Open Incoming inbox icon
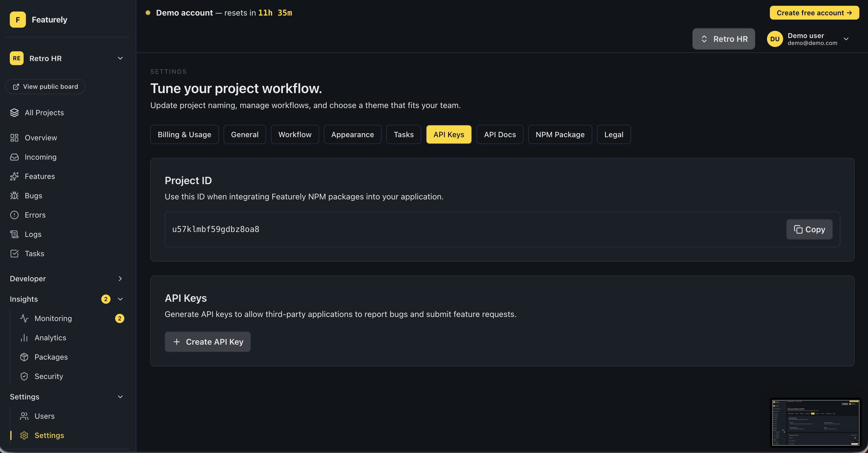 (14, 157)
